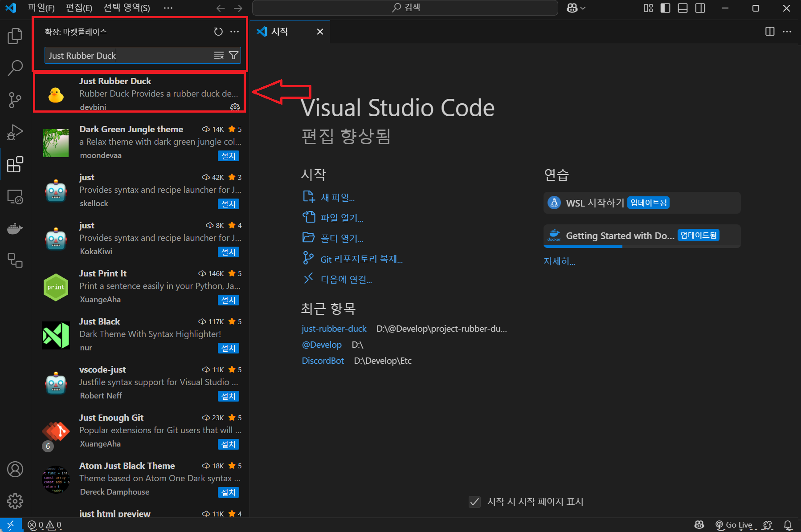This screenshot has height=532, width=801.
Task: Open the 선택 영역(S) menu
Action: pos(127,8)
